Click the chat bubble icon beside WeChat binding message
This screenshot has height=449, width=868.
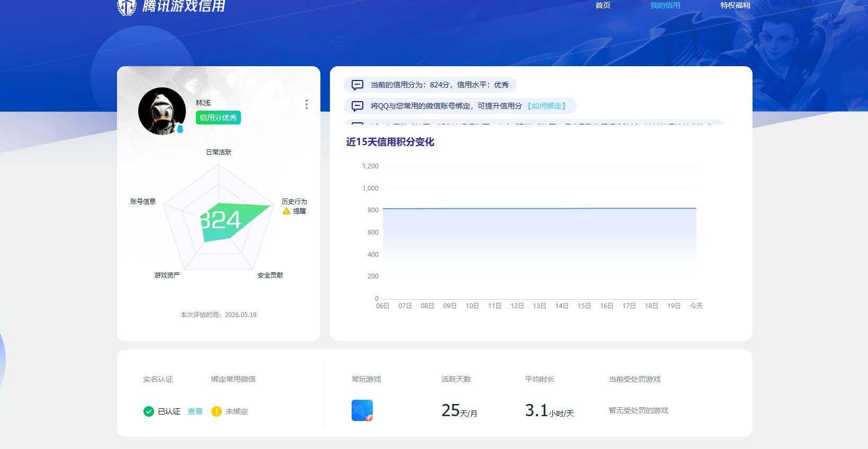(x=357, y=106)
